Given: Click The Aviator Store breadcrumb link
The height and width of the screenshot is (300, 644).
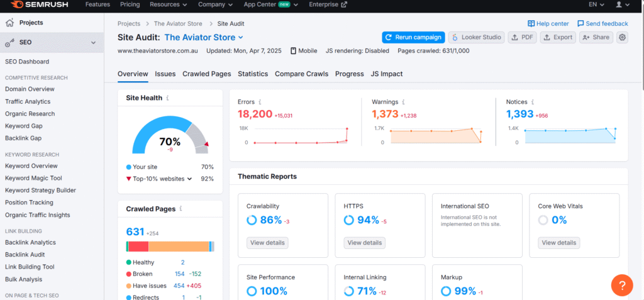Looking at the screenshot, I should 178,24.
